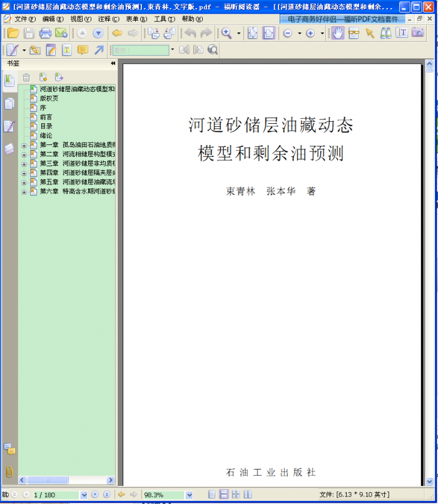
Task: Expand the 第五章 bookmark
Action: point(24,183)
